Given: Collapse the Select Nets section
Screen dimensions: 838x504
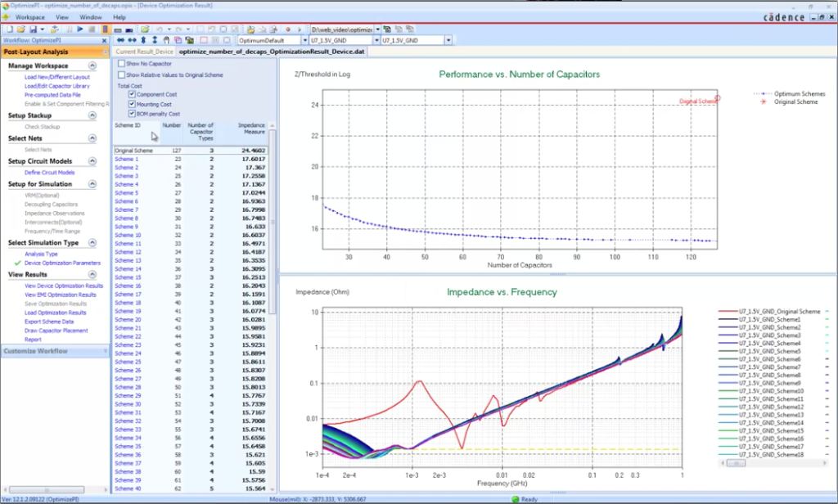Looking at the screenshot, I should 92,138.
